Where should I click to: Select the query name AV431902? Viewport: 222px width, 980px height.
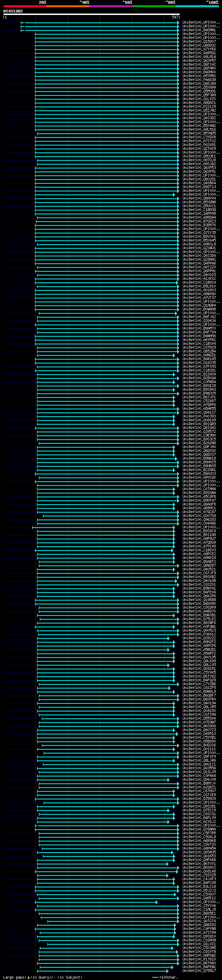tap(13, 11)
